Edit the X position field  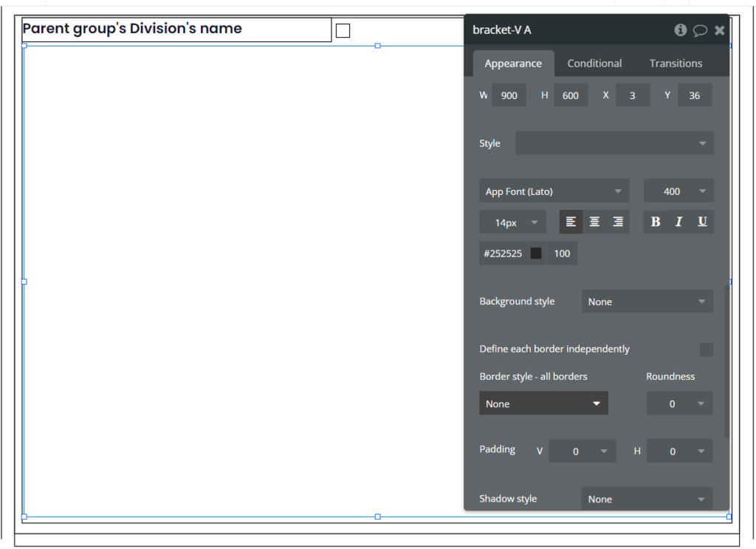(633, 95)
